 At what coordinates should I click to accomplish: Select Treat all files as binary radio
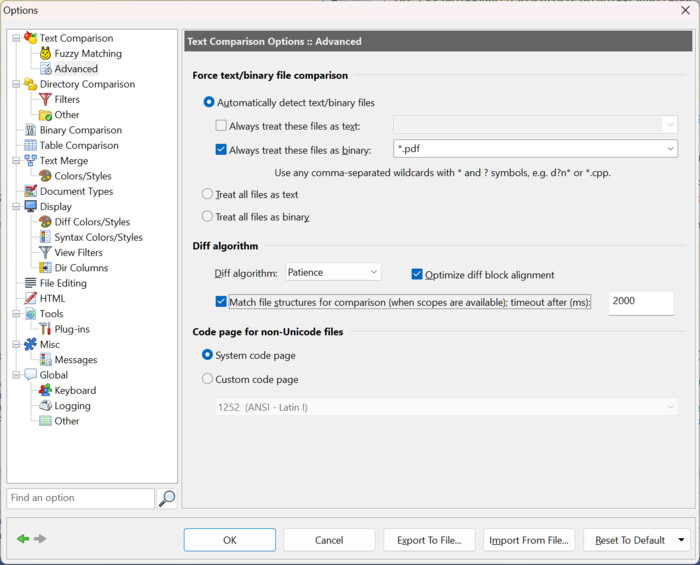tap(207, 216)
